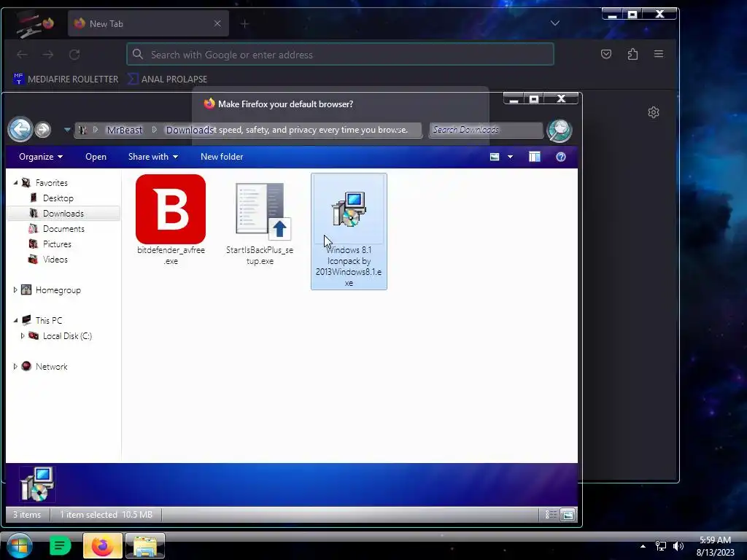Image resolution: width=747 pixels, height=560 pixels.
Task: Select the StartIsBackPlus_setup.exe file icon
Action: 260,209
